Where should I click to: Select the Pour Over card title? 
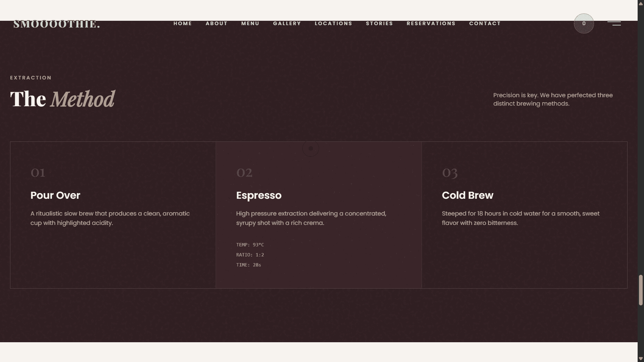coord(55,195)
